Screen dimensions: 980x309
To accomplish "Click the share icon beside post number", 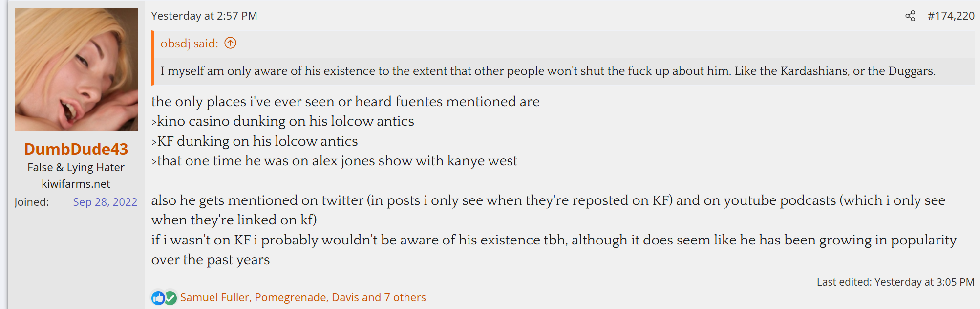I will (x=910, y=16).
